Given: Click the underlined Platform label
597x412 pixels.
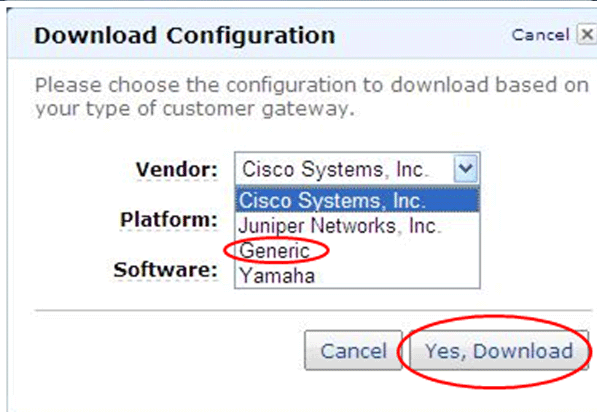Looking at the screenshot, I should click(x=169, y=220).
